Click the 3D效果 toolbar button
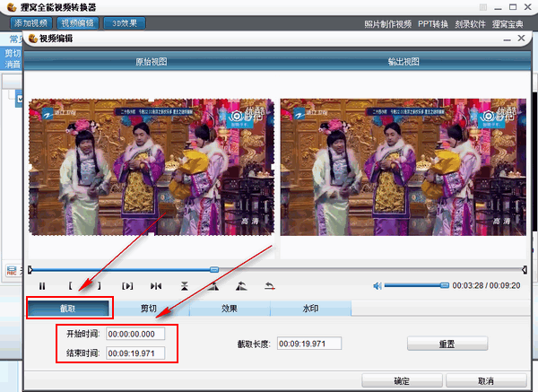538x392 pixels. click(125, 23)
